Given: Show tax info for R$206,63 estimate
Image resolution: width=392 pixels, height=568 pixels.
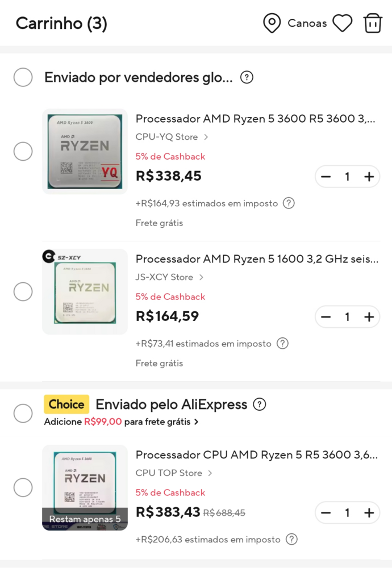Looking at the screenshot, I should click(291, 539).
